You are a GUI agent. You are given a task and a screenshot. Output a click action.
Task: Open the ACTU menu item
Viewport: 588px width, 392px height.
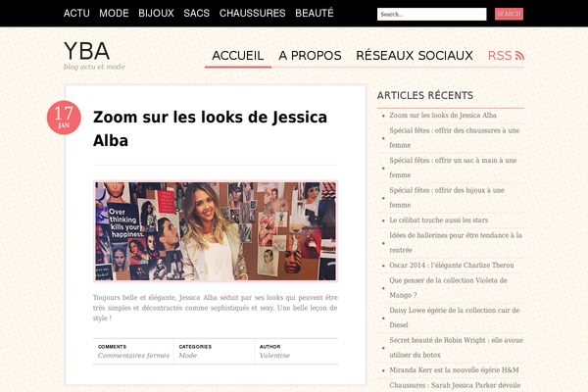(x=76, y=13)
